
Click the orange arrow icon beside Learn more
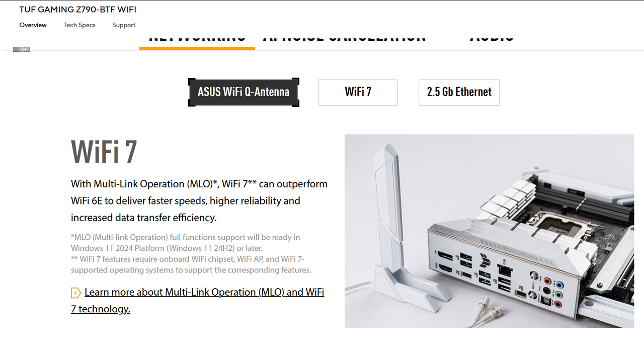(x=75, y=293)
